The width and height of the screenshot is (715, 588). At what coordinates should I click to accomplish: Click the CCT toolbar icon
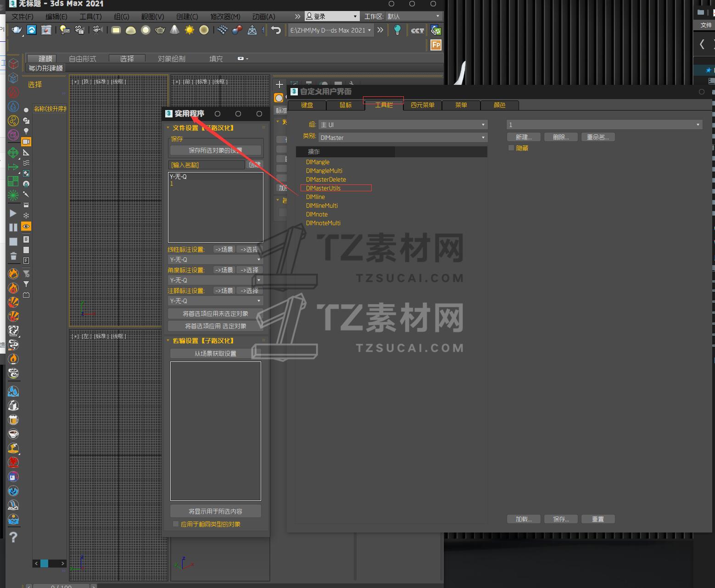click(417, 30)
